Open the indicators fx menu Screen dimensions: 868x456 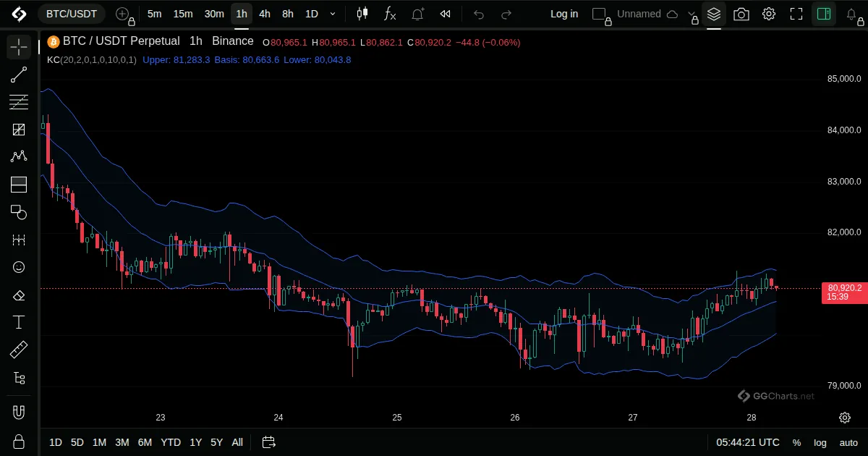tap(390, 14)
